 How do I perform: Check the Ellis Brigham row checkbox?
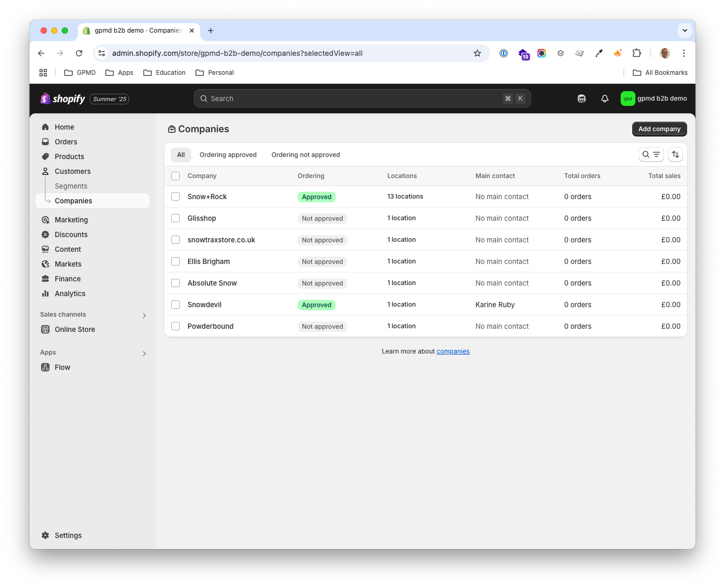coord(175,261)
